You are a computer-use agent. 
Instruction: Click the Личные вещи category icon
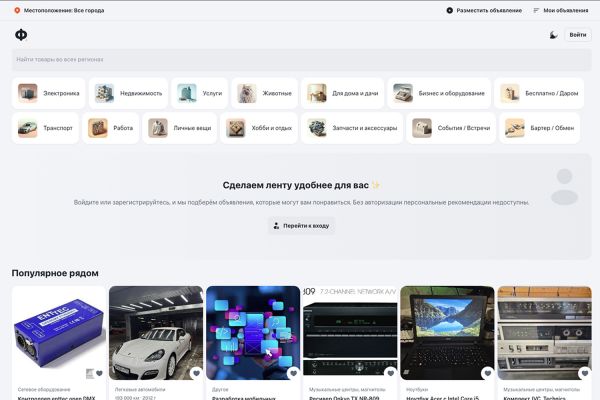click(x=158, y=128)
